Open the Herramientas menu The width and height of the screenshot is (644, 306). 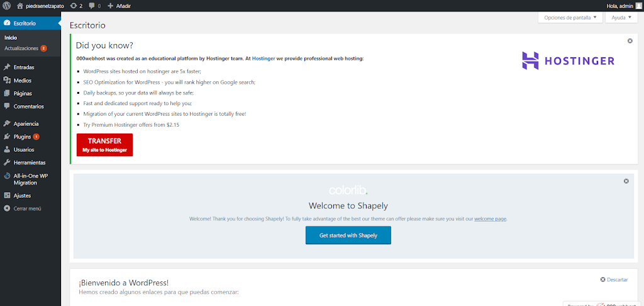29,162
